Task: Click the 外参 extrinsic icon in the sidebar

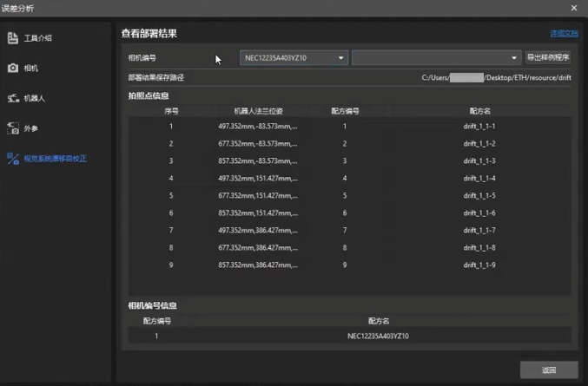Action: point(13,128)
